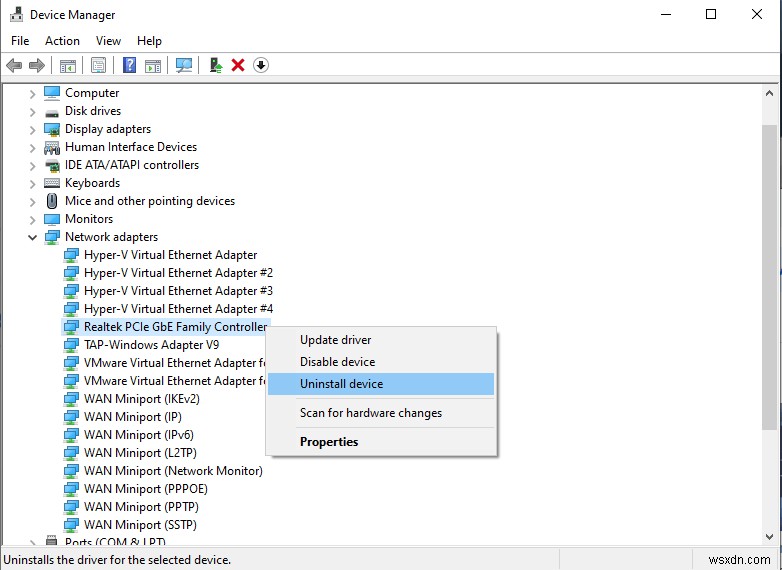
Task: Click the TAP-Windows Adapter V9 icon
Action: click(x=71, y=345)
